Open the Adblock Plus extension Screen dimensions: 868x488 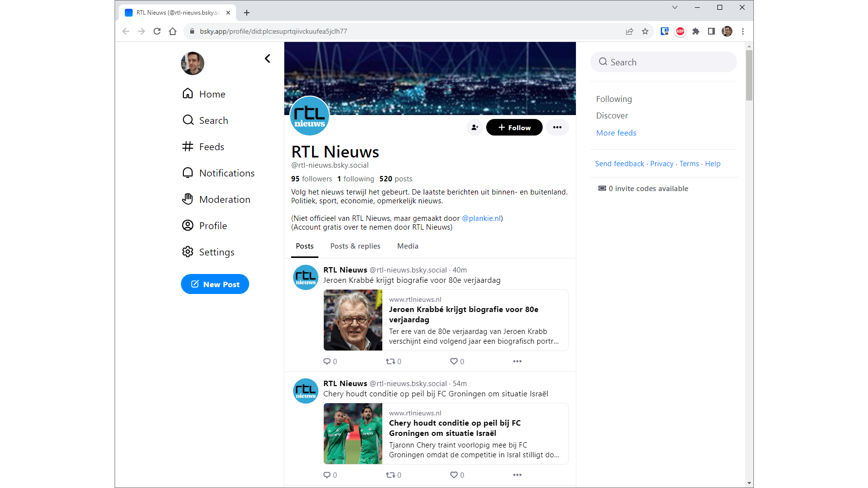pyautogui.click(x=680, y=31)
